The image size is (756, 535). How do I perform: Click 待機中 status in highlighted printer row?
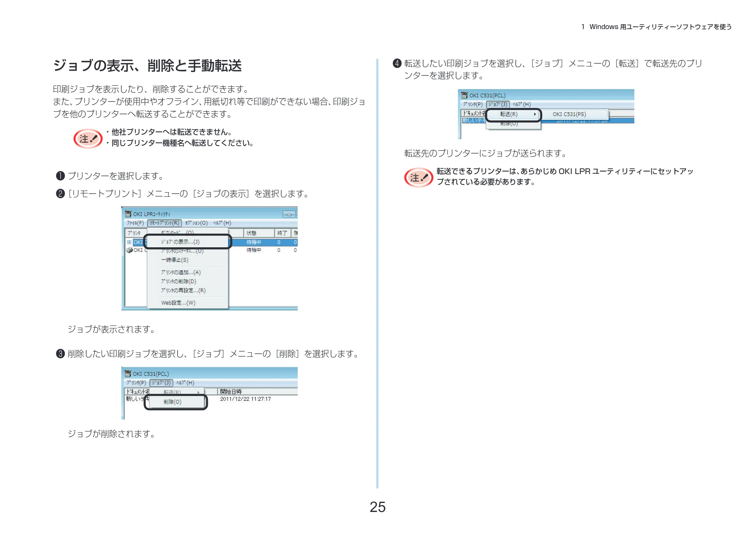pos(254,242)
